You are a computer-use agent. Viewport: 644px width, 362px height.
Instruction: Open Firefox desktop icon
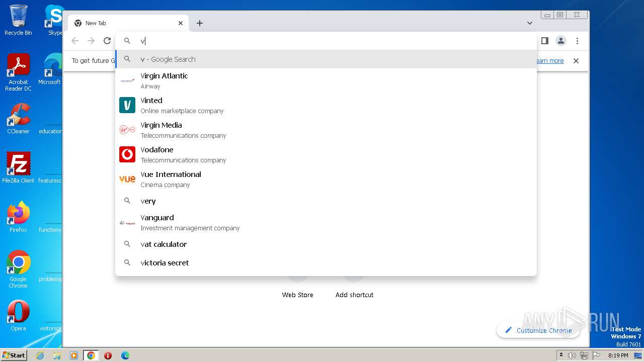18,217
